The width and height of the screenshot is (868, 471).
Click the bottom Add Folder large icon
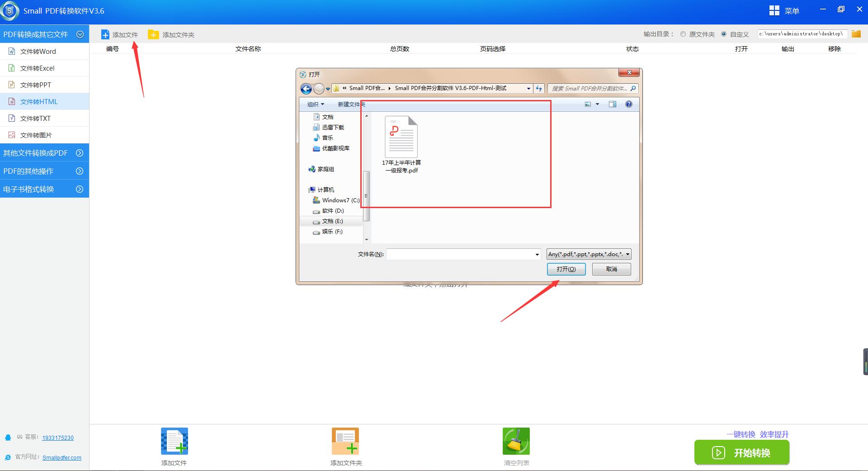click(x=345, y=441)
